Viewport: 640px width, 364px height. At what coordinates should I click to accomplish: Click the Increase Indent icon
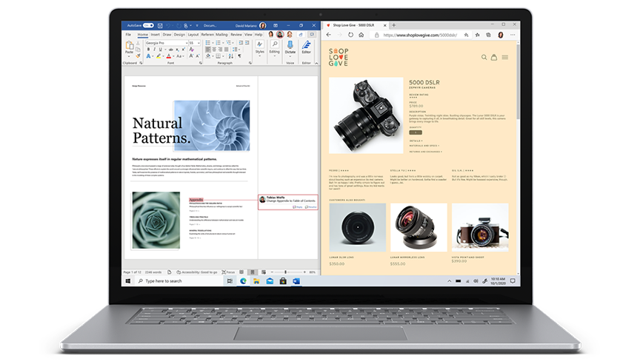click(x=247, y=43)
